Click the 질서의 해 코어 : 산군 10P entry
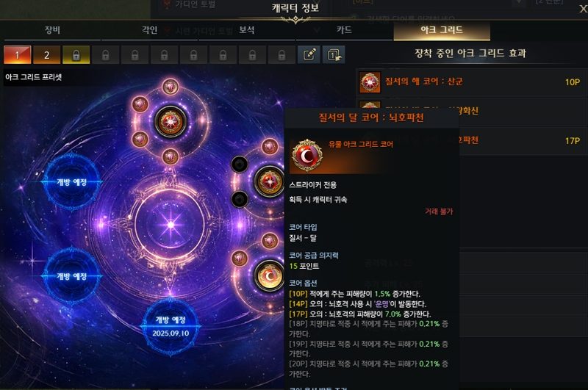Image resolution: width=588 pixels, height=390 pixels. pyautogui.click(x=471, y=82)
